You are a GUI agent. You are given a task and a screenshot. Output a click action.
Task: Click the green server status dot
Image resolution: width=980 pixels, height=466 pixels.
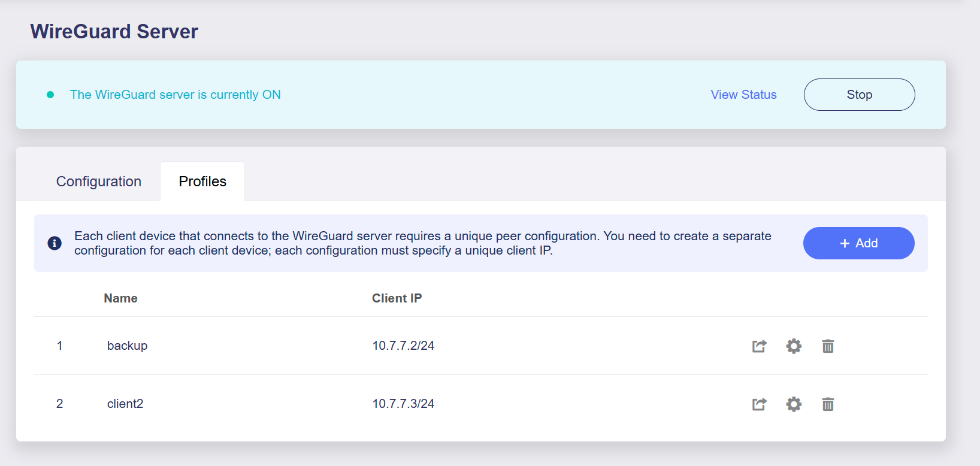click(x=50, y=95)
